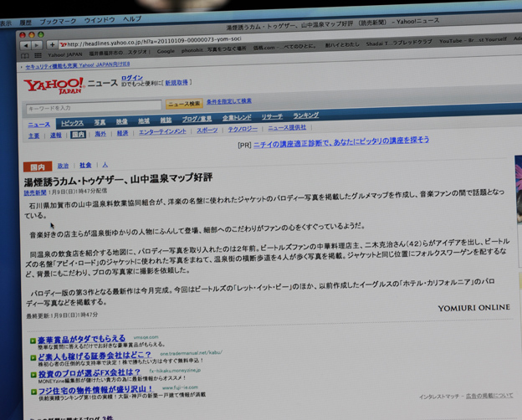This screenshot has height=420, width=522.
Task: Open Google bookmark in bookmarks bar
Action: coord(166,51)
